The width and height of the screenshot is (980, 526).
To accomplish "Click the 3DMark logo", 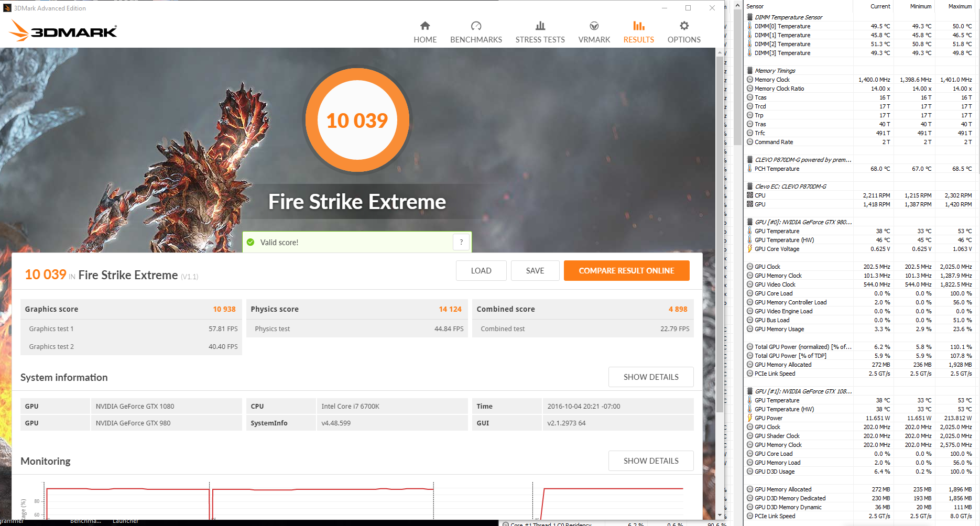I will coord(63,31).
